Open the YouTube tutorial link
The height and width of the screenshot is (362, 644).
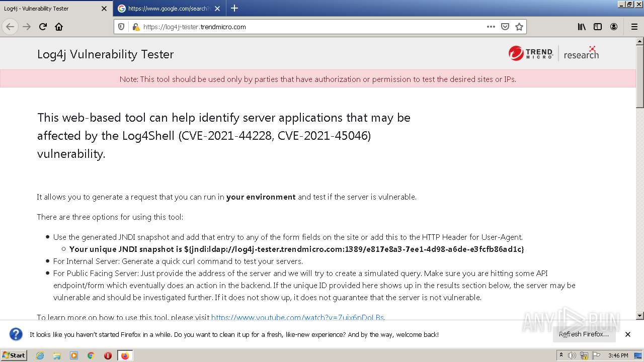297,317
